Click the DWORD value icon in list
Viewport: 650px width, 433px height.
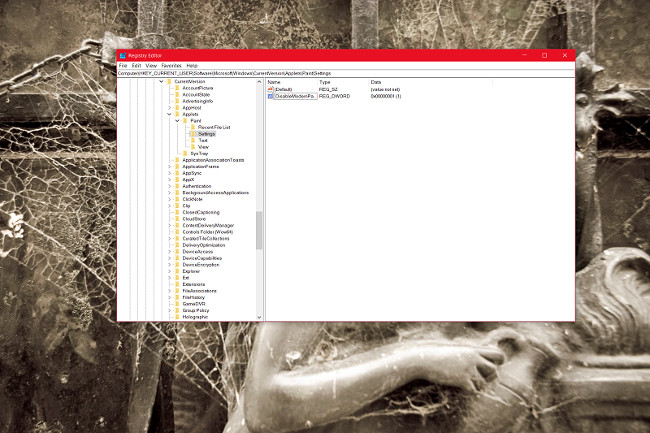point(271,96)
